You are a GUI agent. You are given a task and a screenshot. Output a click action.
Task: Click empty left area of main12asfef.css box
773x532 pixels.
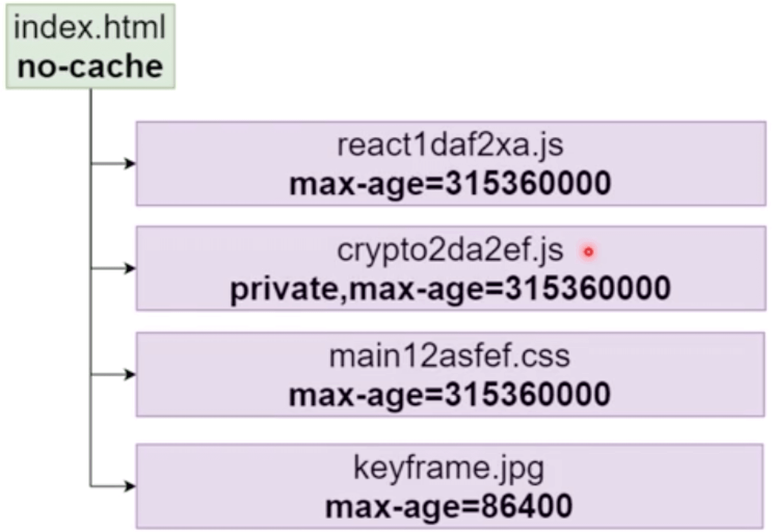click(208, 374)
